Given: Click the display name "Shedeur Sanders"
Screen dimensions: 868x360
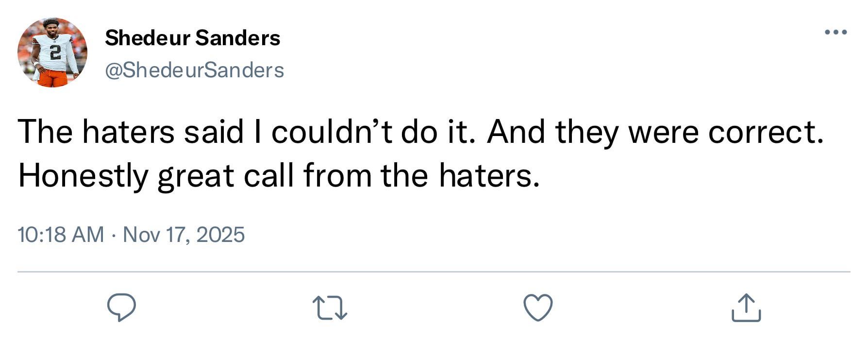Looking at the screenshot, I should point(192,38).
